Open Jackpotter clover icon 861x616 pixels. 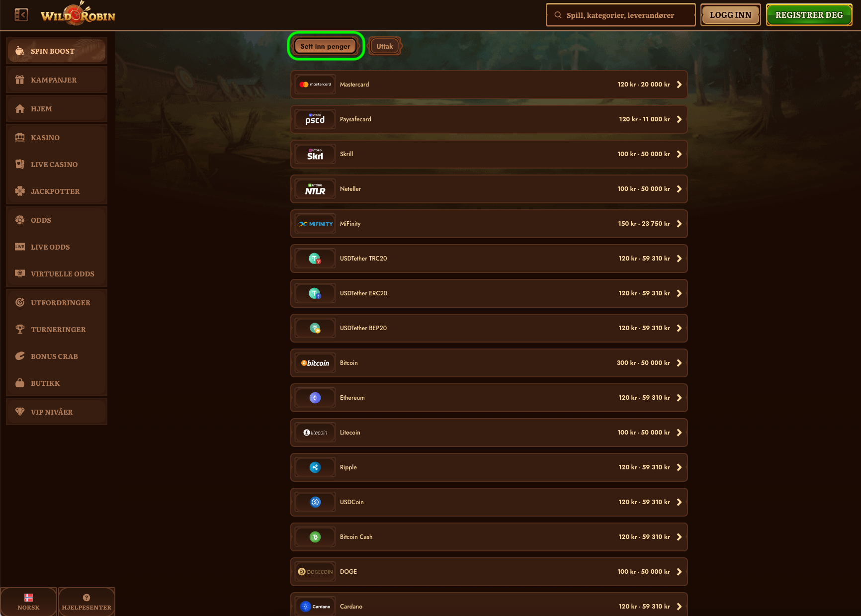[x=20, y=191]
